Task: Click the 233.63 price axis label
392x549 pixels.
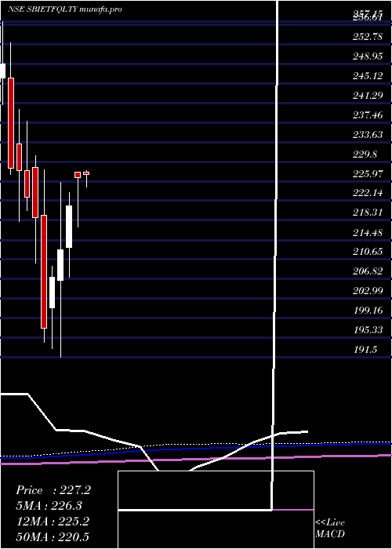Action: click(368, 134)
